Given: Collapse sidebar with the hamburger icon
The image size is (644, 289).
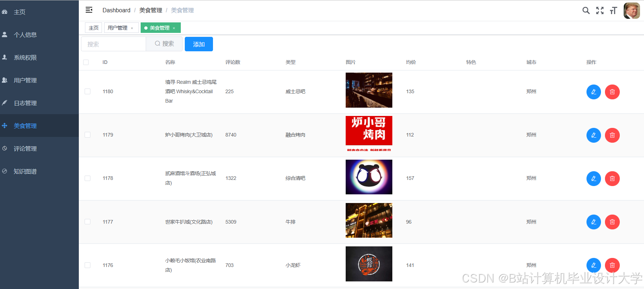Looking at the screenshot, I should [89, 10].
